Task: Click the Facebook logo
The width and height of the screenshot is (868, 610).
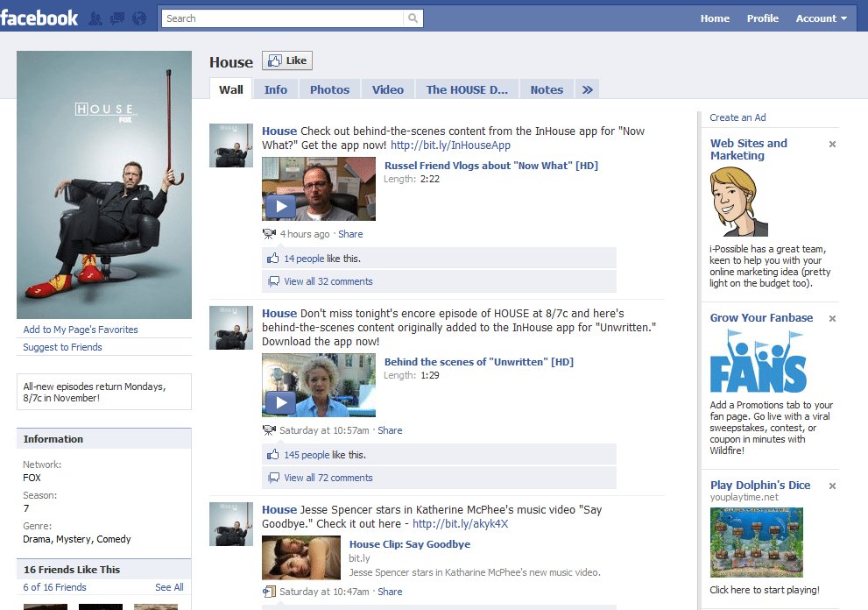Action: [39, 18]
